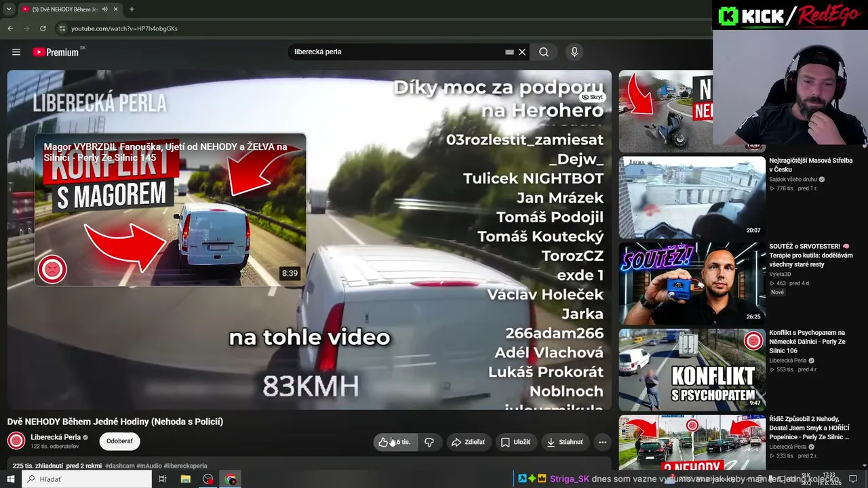Open 'Řidič Způsobil 2 Nehody' video title
The image size is (868, 488).
point(810,428)
